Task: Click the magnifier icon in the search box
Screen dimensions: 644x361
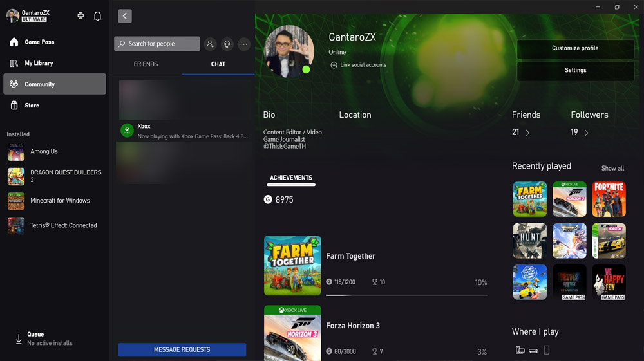Action: (x=122, y=44)
